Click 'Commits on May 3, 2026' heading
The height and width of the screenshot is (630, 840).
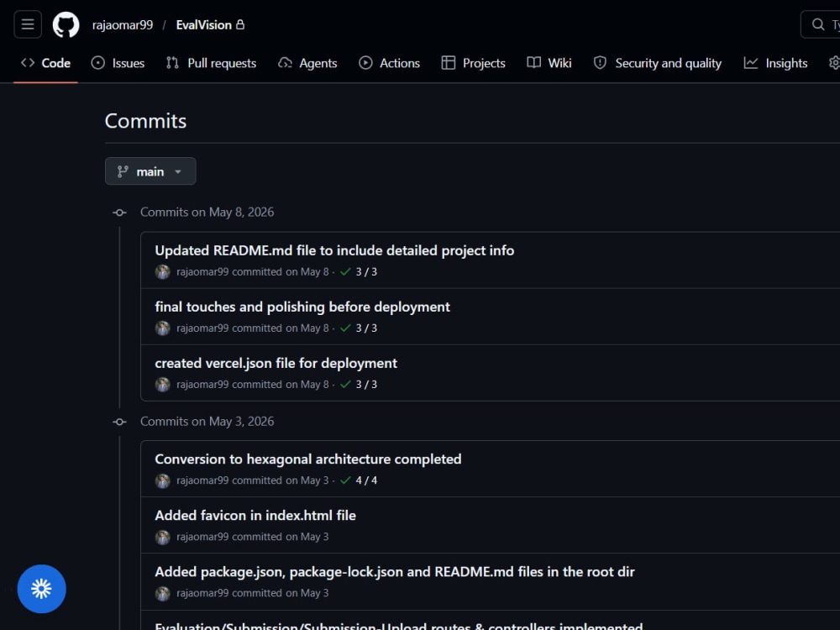207,422
